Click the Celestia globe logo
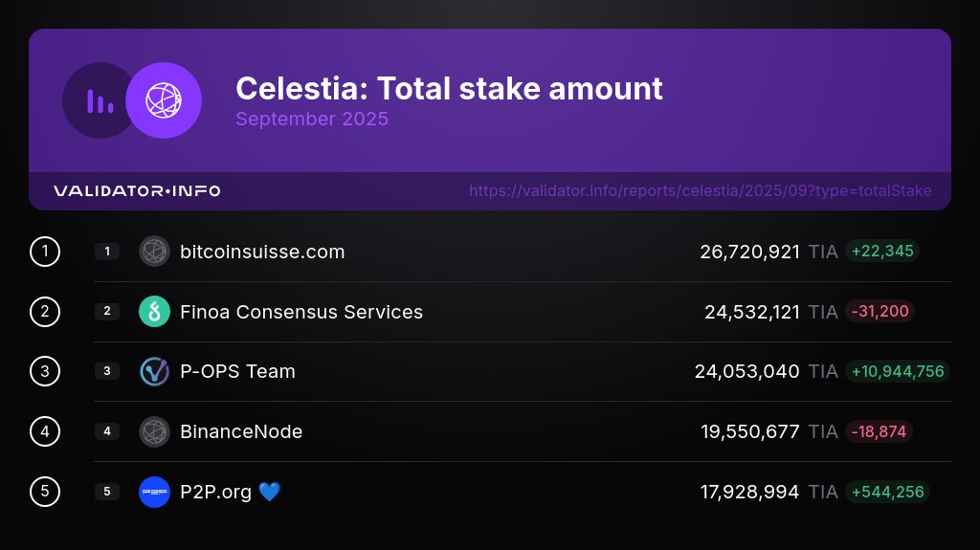The width and height of the screenshot is (980, 550). (164, 100)
